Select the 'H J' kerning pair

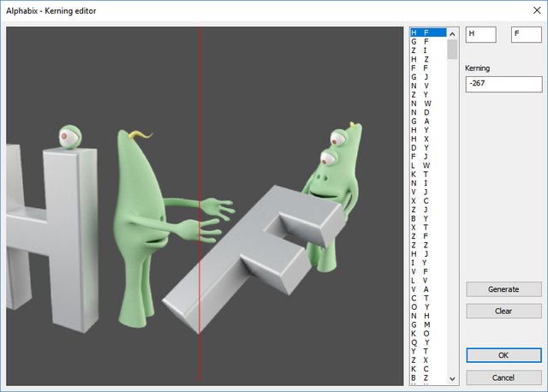pos(428,254)
